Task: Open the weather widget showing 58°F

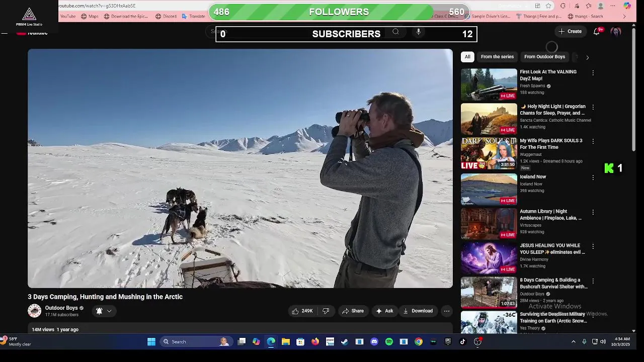Action: [16, 341]
